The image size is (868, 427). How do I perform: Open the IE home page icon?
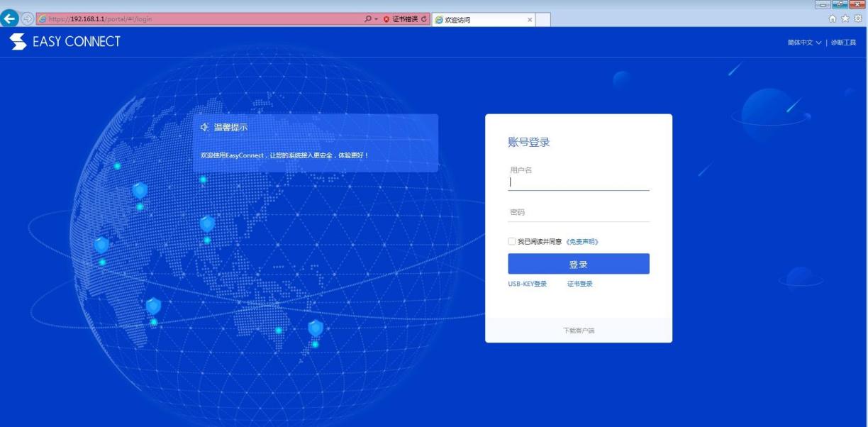pos(833,19)
